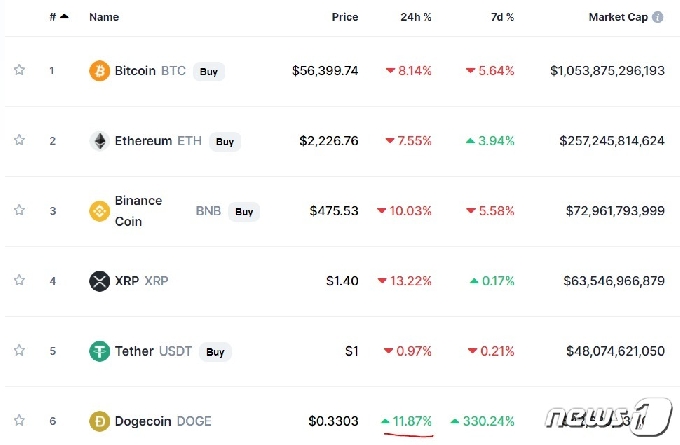Screen dimensions: 680x445
Task: Sort by rank using the # header
Action: click(x=56, y=17)
